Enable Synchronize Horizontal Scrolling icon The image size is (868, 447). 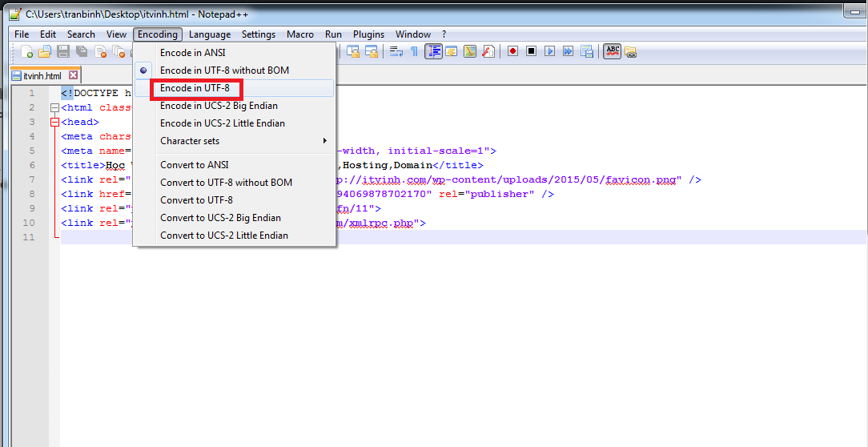coord(372,52)
